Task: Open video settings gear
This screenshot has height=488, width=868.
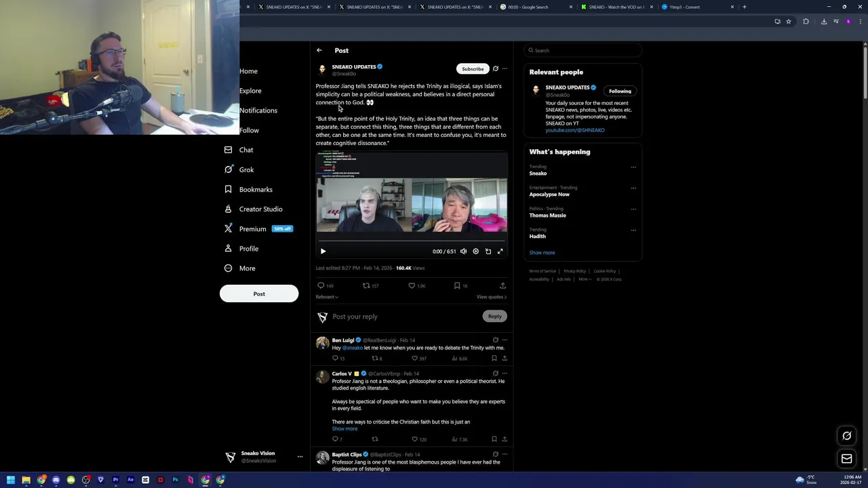Action: click(x=475, y=251)
